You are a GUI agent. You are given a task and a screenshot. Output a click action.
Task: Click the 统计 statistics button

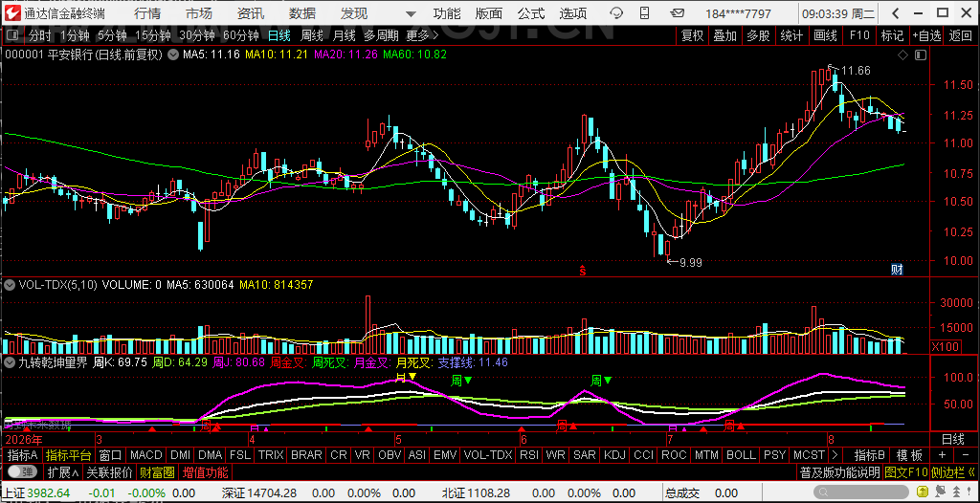pos(791,36)
